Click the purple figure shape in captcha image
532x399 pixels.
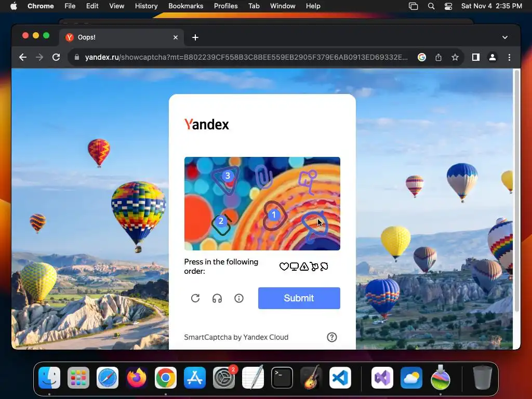click(x=308, y=181)
